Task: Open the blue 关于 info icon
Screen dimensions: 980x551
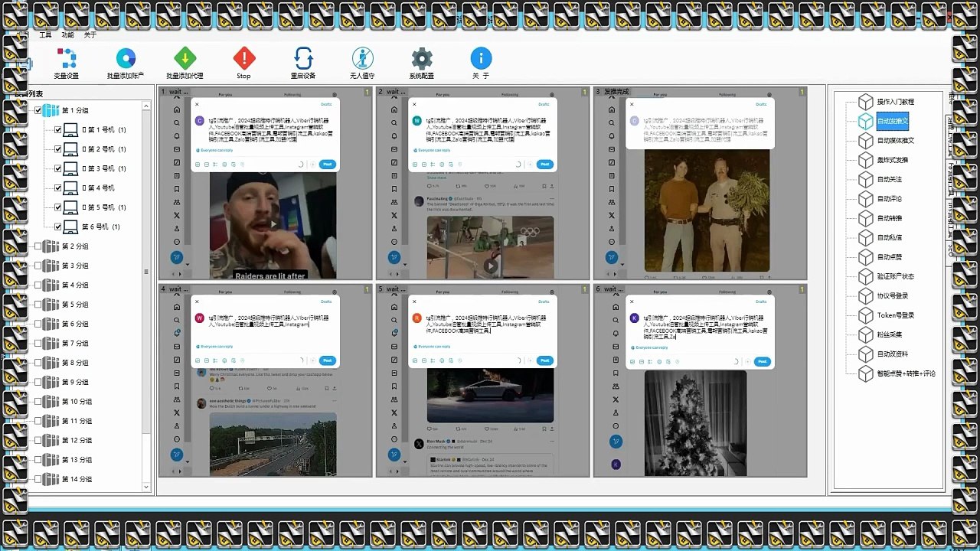Action: (481, 58)
